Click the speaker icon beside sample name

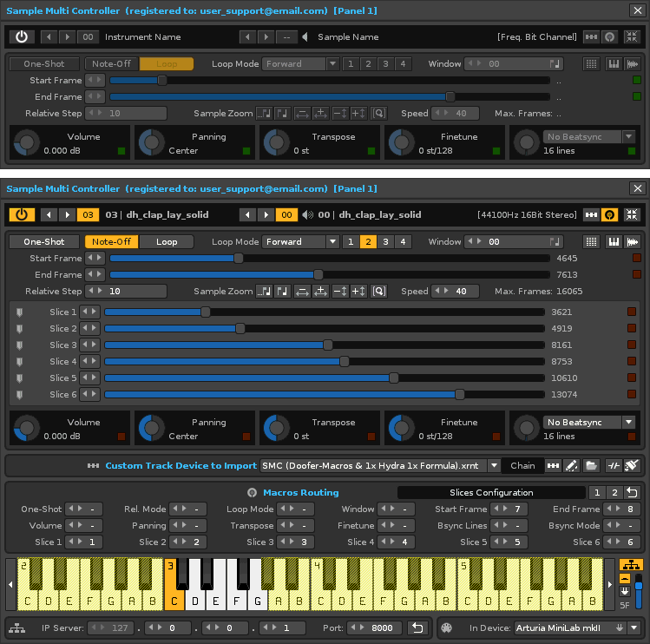pyautogui.click(x=306, y=214)
